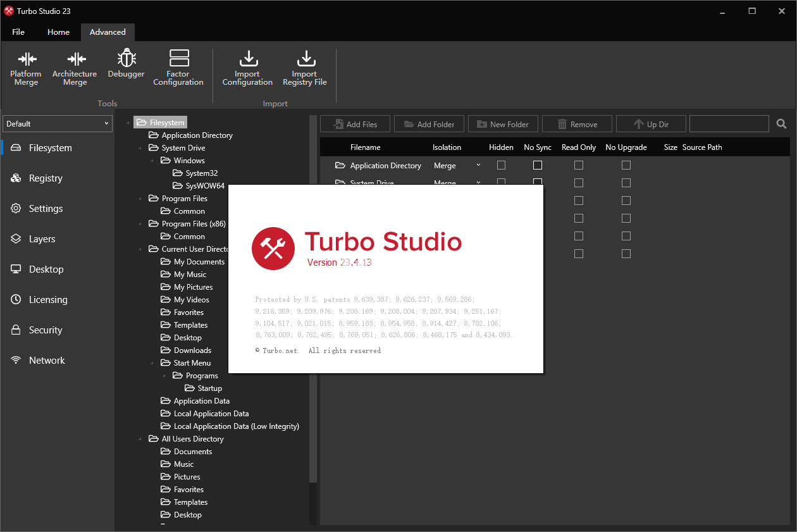This screenshot has height=532, width=797.
Task: Toggle No Upgrade for Application Directory row
Action: [x=626, y=165]
